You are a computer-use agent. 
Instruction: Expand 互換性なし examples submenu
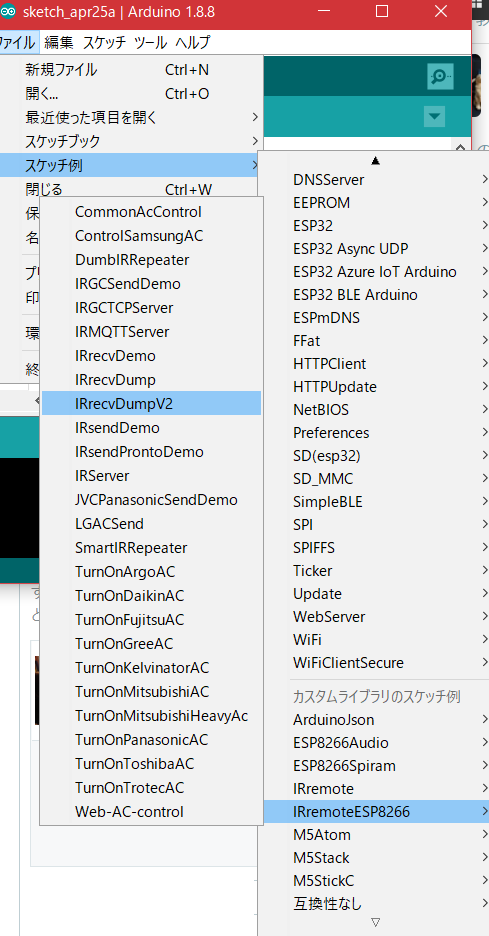(376, 903)
